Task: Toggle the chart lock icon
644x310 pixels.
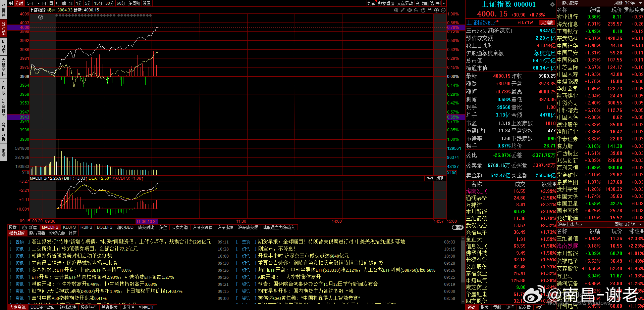Action: pos(430,10)
